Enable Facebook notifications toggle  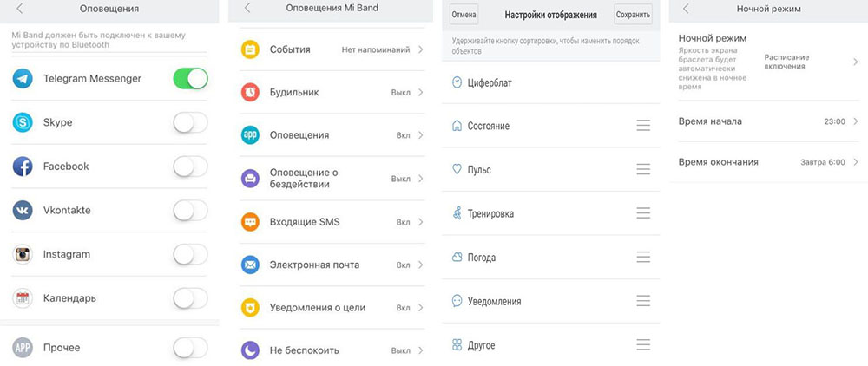[190, 167]
